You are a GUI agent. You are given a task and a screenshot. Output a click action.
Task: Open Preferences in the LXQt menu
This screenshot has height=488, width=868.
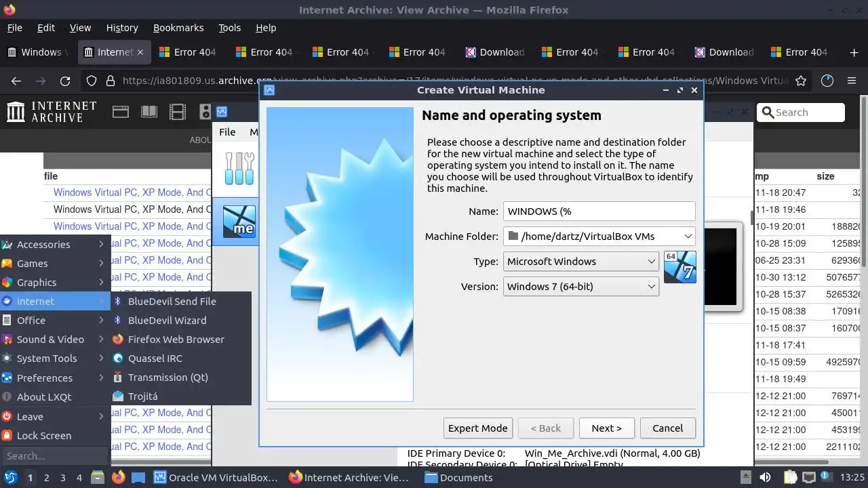55,378
